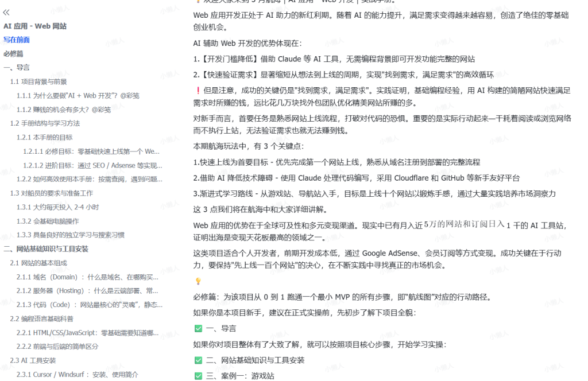Click the lightbulb emoji icon

click(198, 281)
